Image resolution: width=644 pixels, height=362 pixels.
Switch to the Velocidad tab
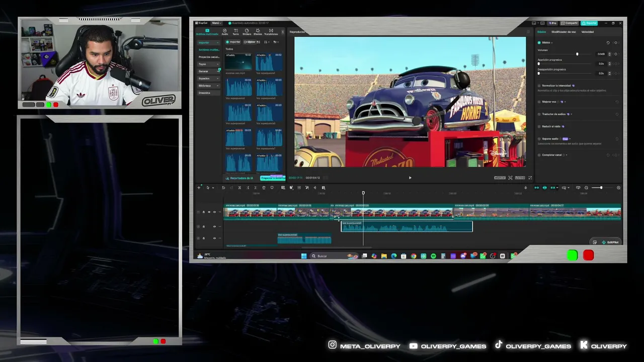(x=588, y=32)
